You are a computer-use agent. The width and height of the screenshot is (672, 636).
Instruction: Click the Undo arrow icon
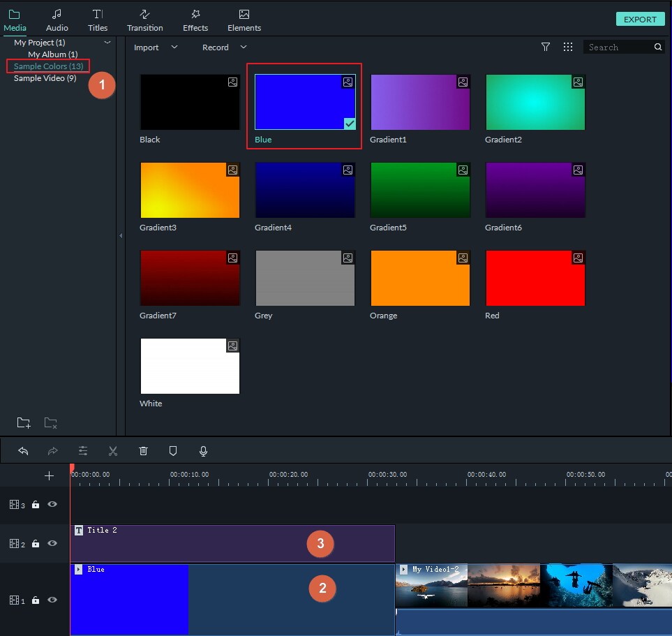[23, 451]
